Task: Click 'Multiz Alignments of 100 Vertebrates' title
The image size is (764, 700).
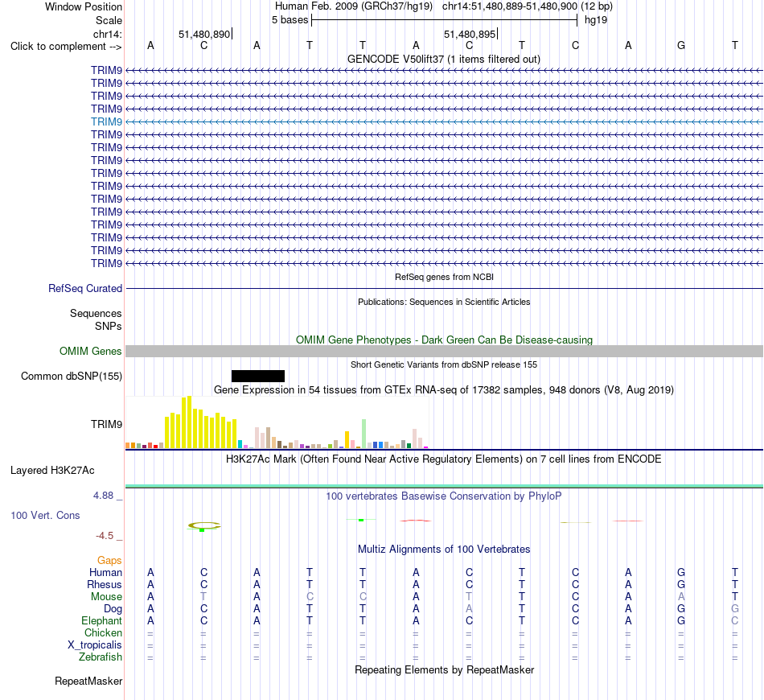Action: pyautogui.click(x=444, y=550)
